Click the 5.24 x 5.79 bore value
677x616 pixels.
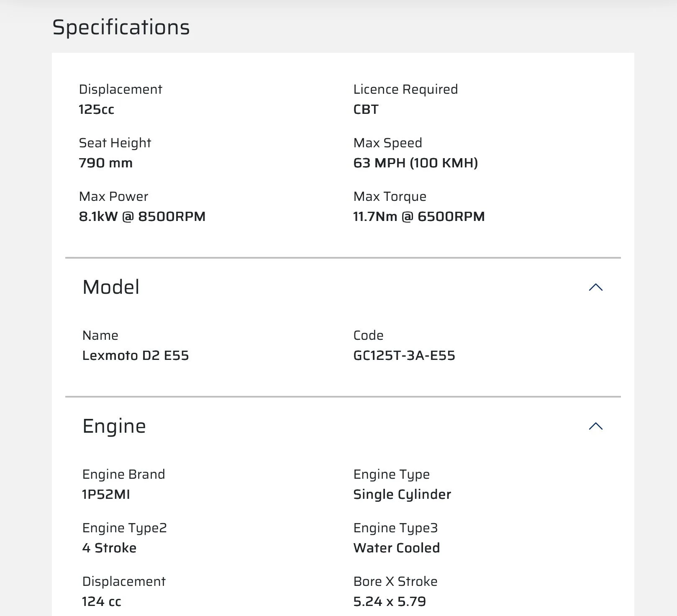(389, 602)
